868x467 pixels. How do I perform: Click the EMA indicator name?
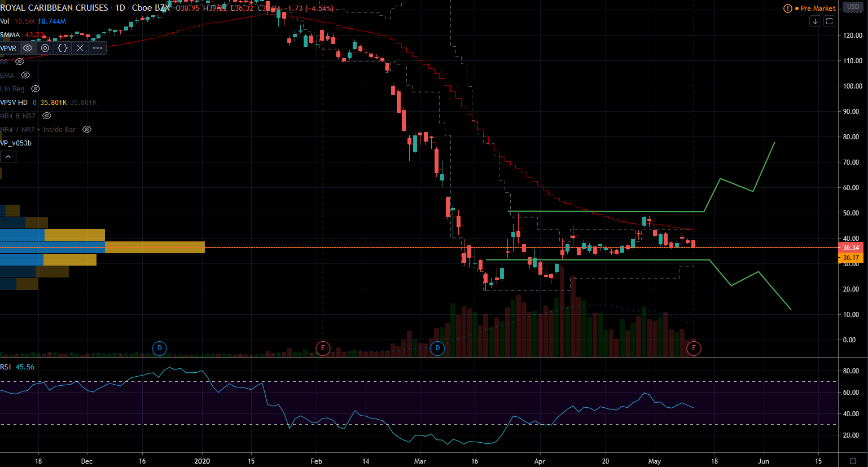pyautogui.click(x=7, y=75)
